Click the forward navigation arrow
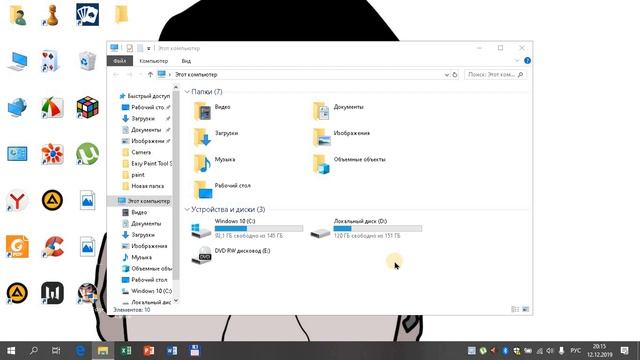 [x=129, y=75]
